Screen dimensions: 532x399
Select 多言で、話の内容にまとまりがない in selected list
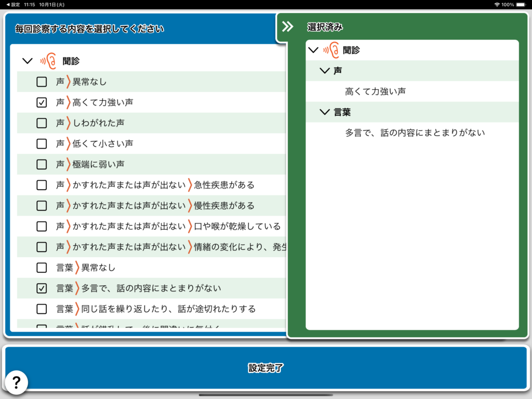(x=415, y=132)
